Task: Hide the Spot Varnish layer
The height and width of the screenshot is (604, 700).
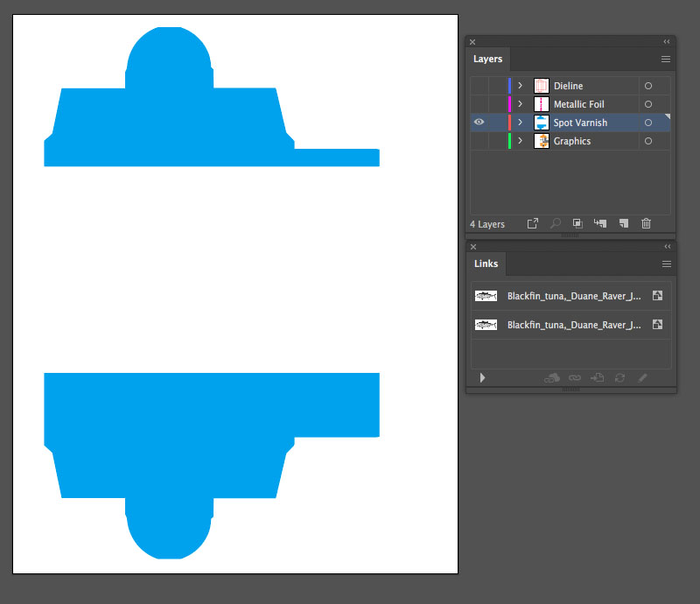Action: coord(478,123)
